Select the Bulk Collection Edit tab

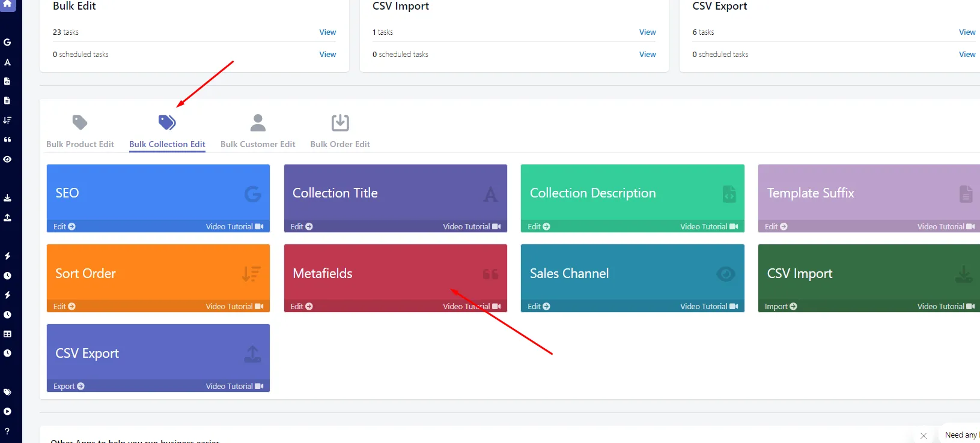coord(167,131)
